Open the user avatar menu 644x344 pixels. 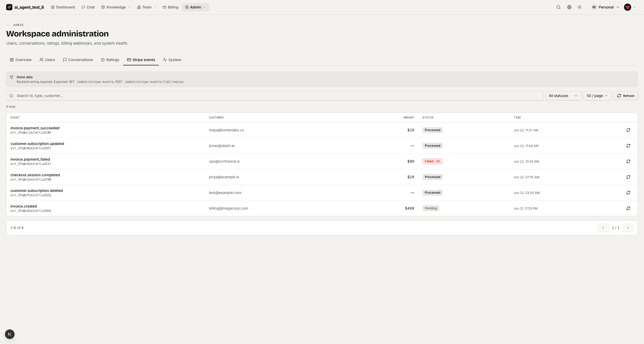[x=627, y=7]
